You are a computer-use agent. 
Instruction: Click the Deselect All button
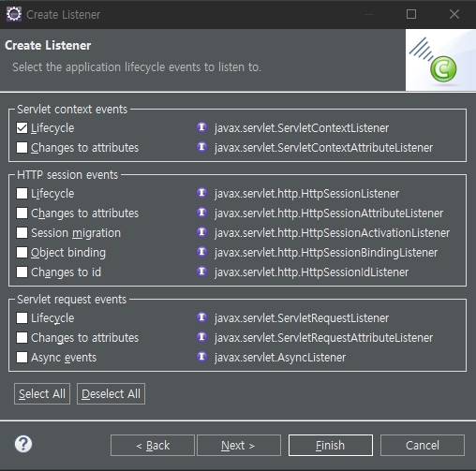point(111,394)
